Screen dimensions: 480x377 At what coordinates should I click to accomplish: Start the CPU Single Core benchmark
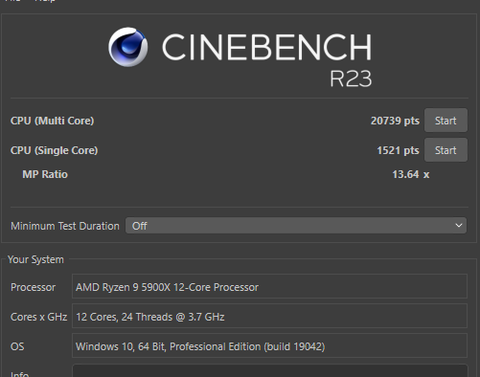[446, 150]
